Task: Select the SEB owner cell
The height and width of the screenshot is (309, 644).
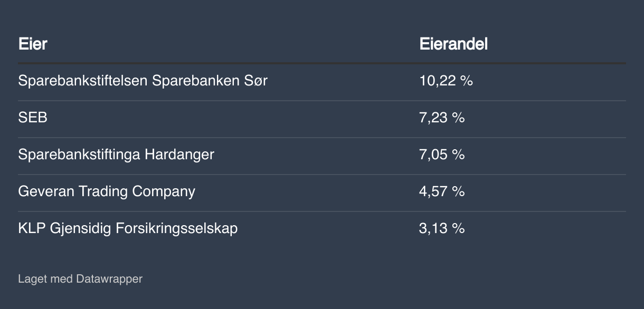Action: pyautogui.click(x=33, y=118)
